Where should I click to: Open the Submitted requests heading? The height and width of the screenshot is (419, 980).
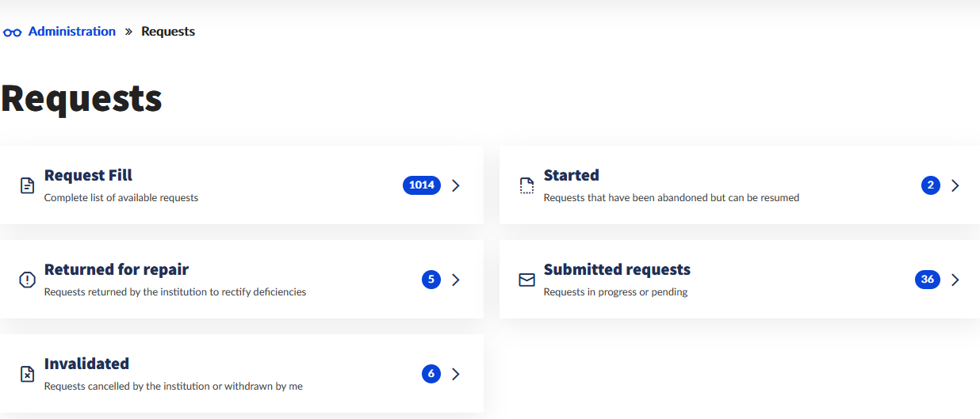[617, 269]
